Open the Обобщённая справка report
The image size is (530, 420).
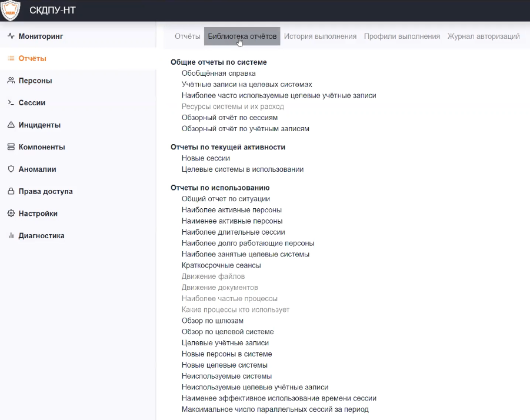219,74
